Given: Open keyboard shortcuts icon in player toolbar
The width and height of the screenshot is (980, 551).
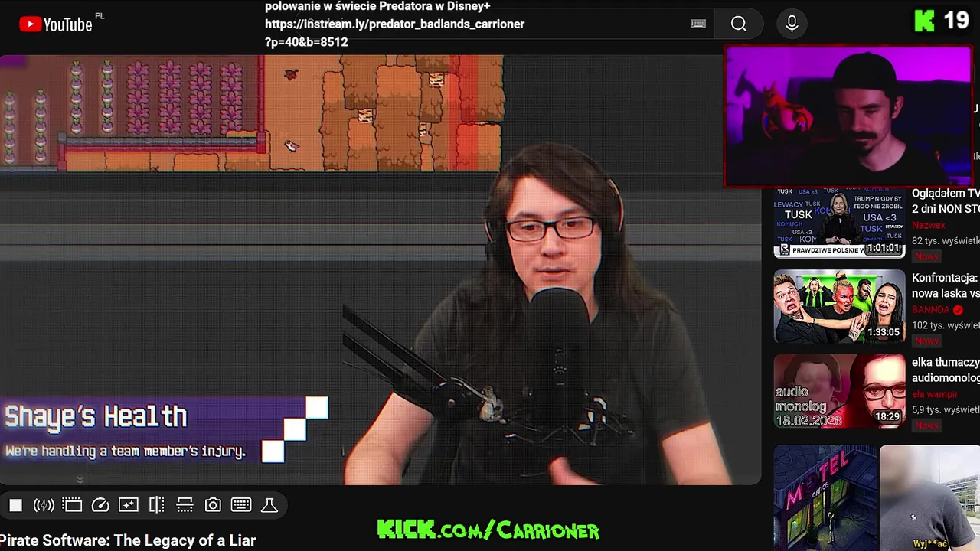Looking at the screenshot, I should coord(241,505).
